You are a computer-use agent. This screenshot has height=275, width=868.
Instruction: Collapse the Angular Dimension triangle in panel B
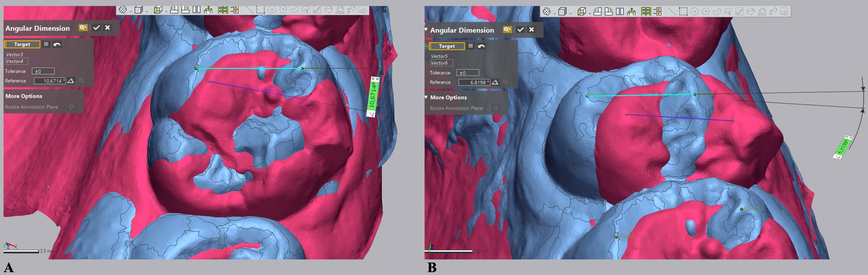(426, 30)
